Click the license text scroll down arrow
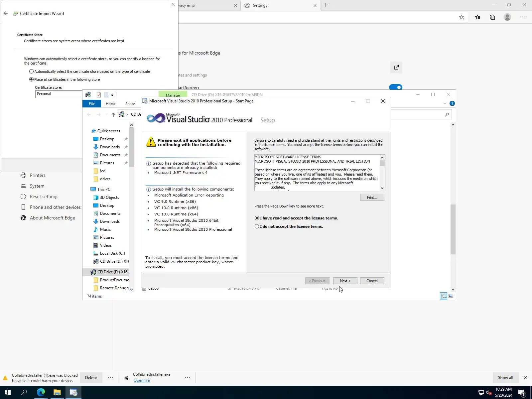This screenshot has height=399, width=532. click(382, 188)
